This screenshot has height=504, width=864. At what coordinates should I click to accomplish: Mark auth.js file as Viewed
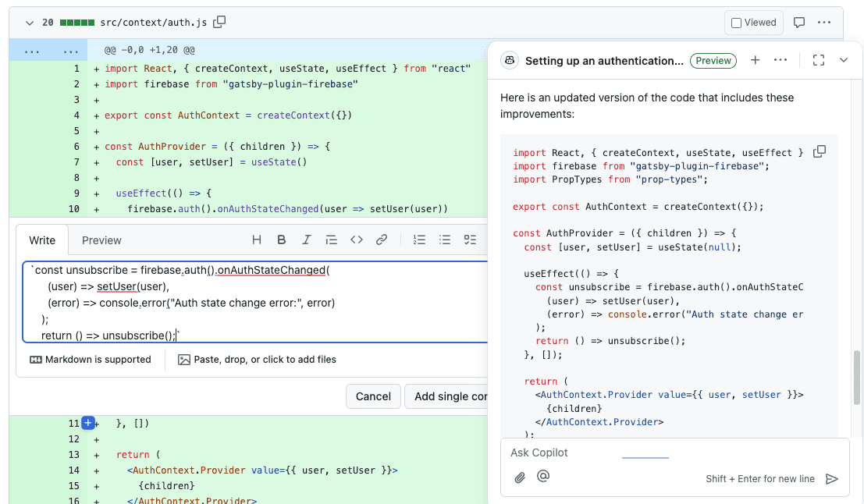click(754, 23)
